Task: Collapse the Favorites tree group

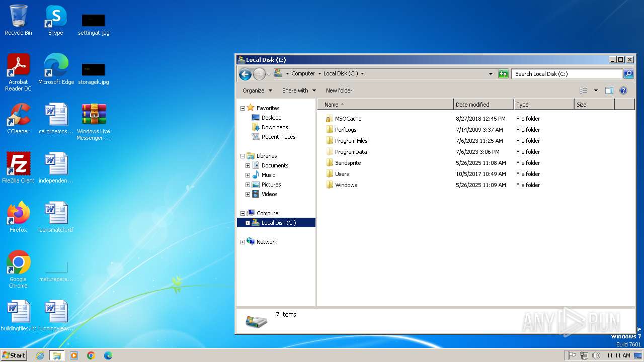Action: (243, 108)
